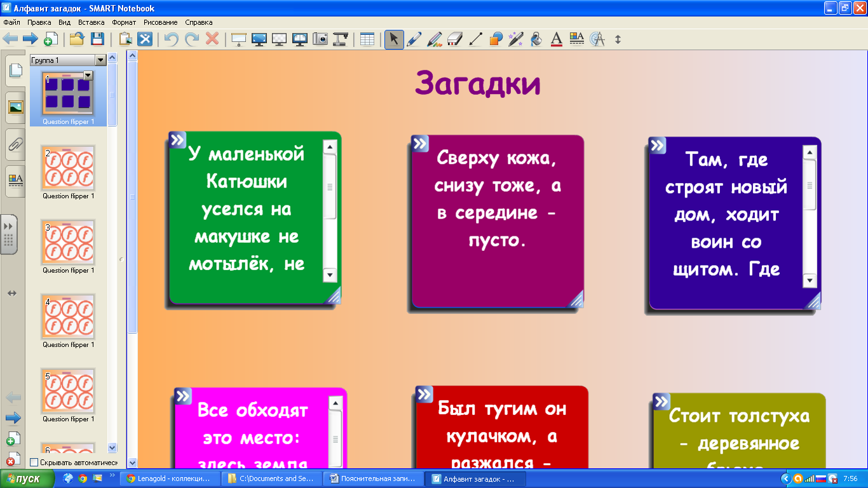Select the Eraser tool
This screenshot has width=868, height=488.
point(454,39)
